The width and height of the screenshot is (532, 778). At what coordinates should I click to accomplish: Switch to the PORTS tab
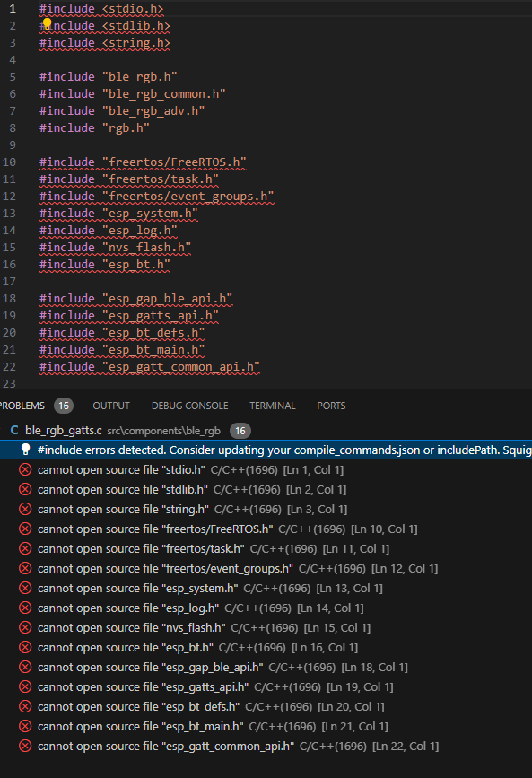pyautogui.click(x=331, y=406)
